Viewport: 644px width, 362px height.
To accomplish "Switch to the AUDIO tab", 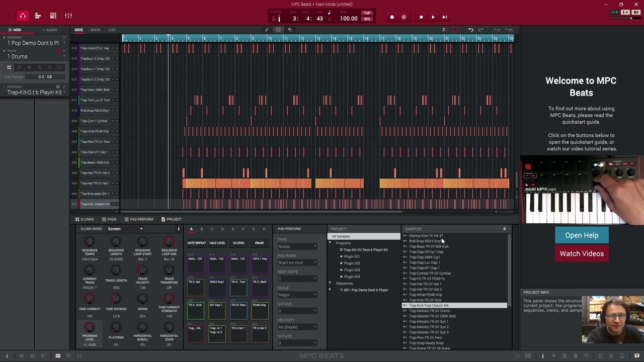I will [49, 30].
